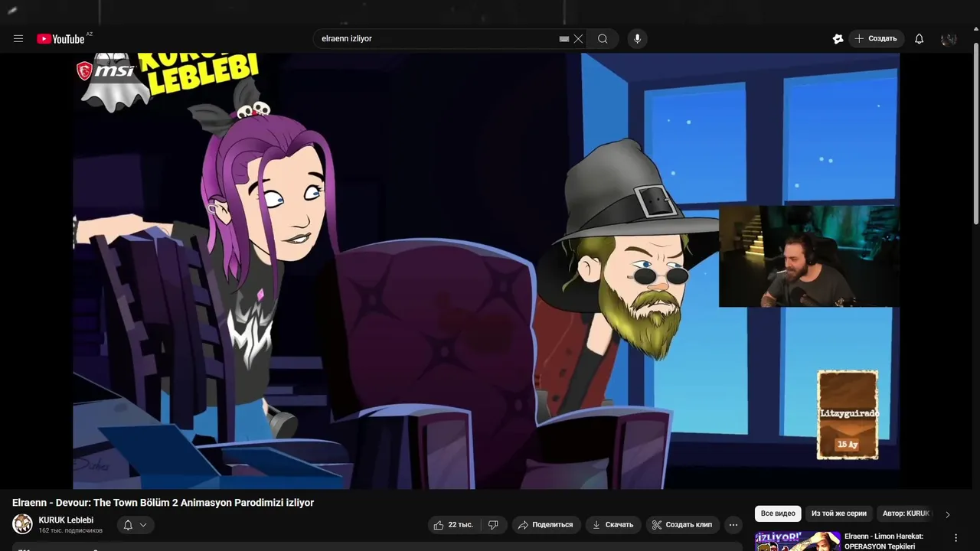Click the video title 'Elraenn - Devour: The Town'
The image size is (980, 551).
tap(163, 503)
